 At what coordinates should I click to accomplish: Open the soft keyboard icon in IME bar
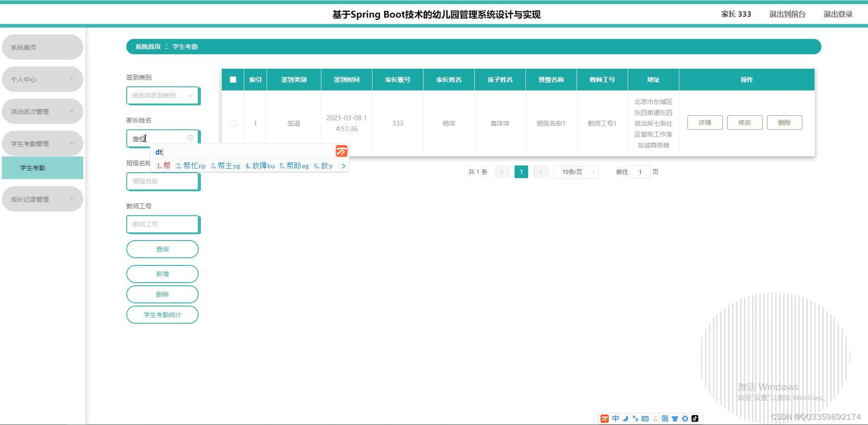click(x=645, y=419)
